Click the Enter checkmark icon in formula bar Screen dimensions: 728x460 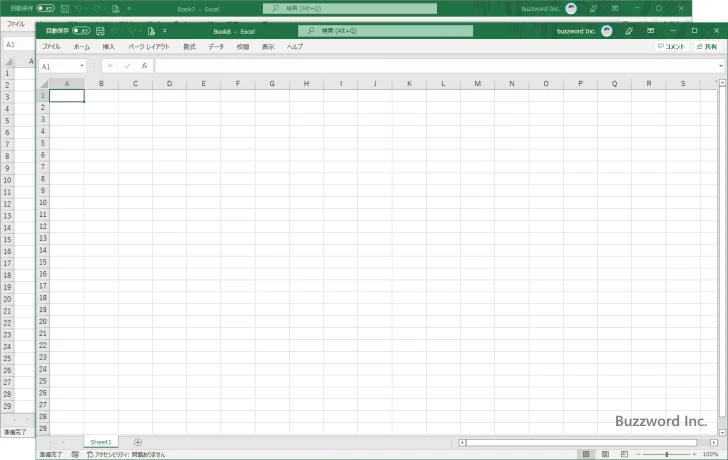coord(127,66)
